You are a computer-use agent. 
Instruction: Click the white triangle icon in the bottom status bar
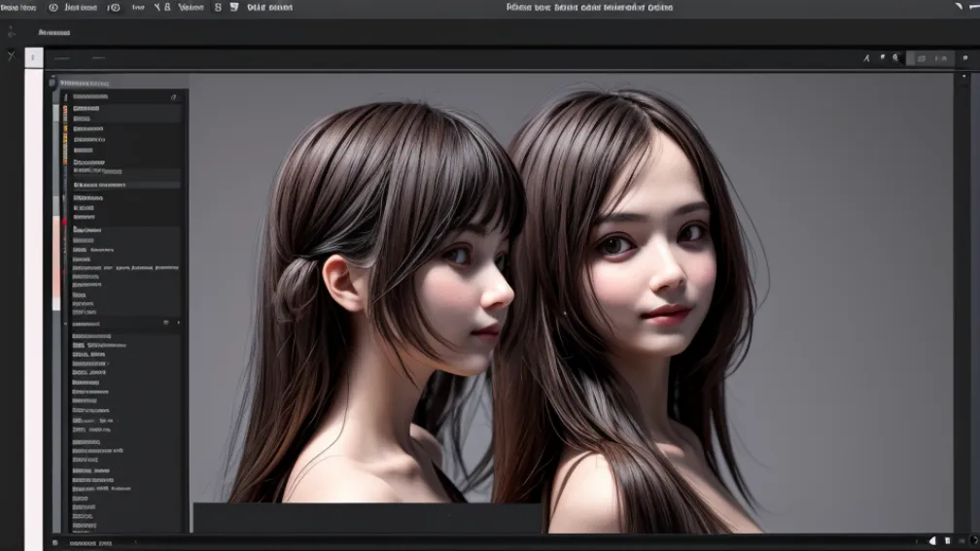point(932,541)
